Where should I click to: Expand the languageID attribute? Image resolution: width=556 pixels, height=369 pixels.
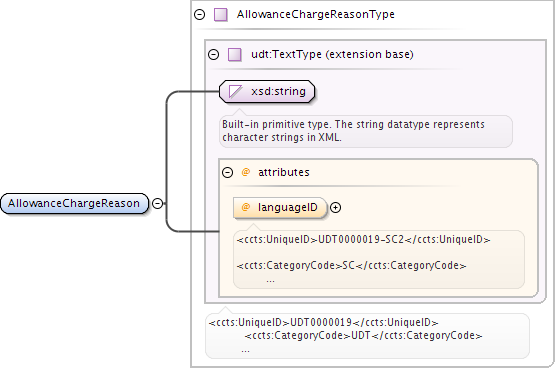[335, 207]
